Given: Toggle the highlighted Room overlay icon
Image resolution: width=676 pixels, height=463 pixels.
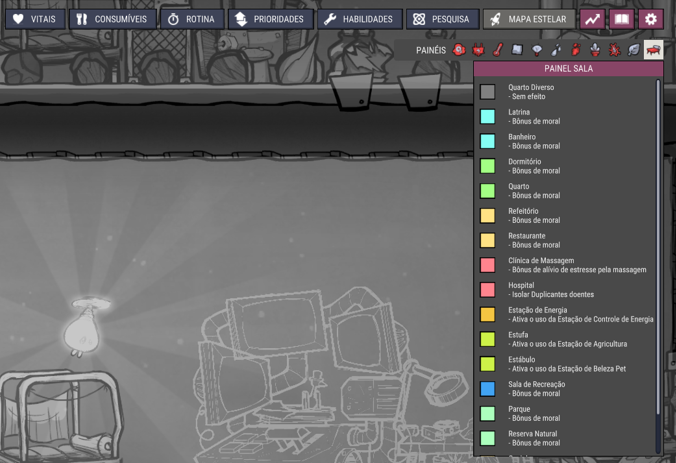Looking at the screenshot, I should click(x=654, y=50).
